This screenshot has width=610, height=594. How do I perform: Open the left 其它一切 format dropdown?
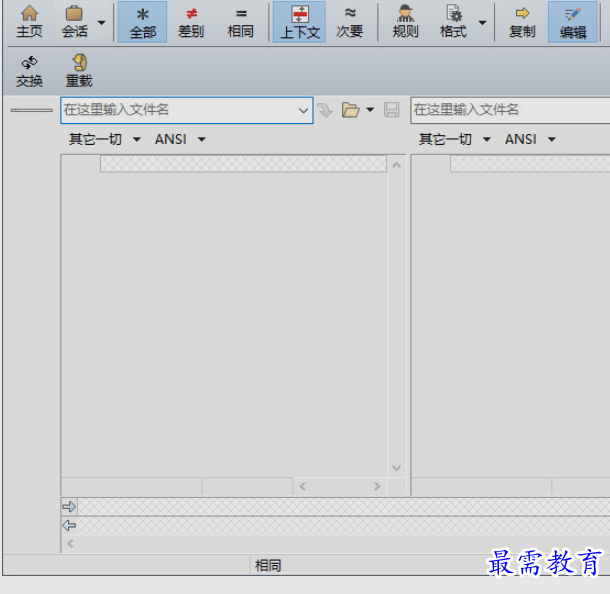coord(105,139)
